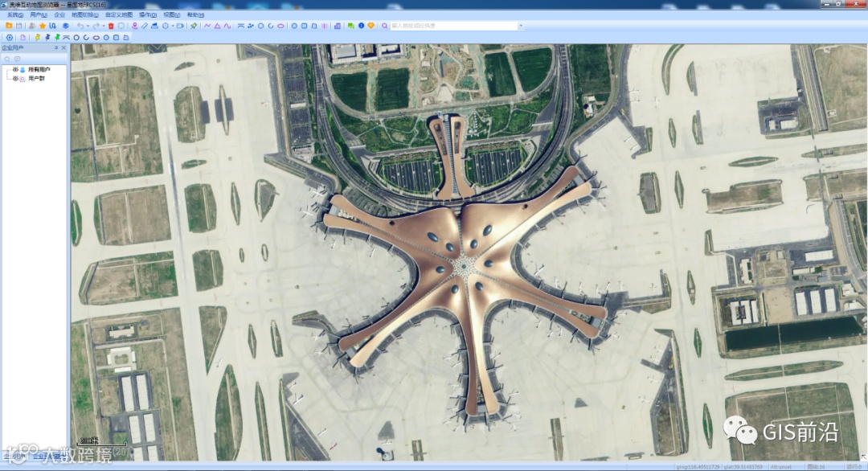Select the purple polyline drawing tool

tap(207, 26)
